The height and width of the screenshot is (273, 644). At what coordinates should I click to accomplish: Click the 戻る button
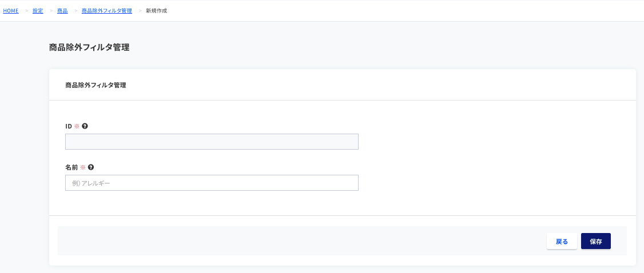point(562,241)
